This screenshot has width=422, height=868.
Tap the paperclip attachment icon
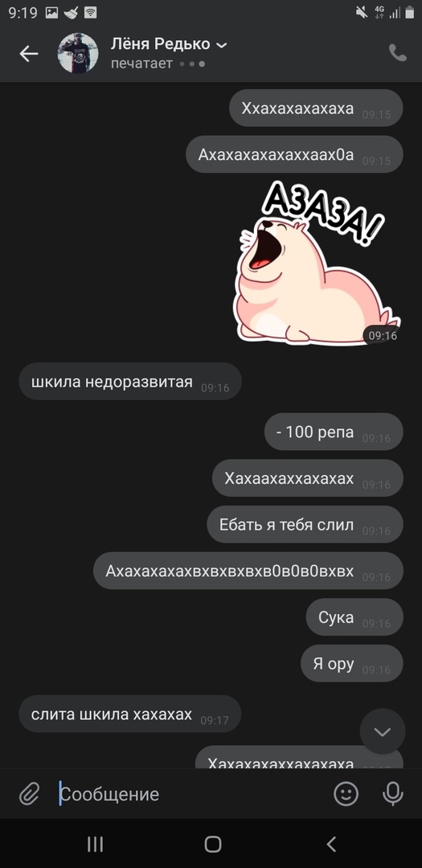29,795
